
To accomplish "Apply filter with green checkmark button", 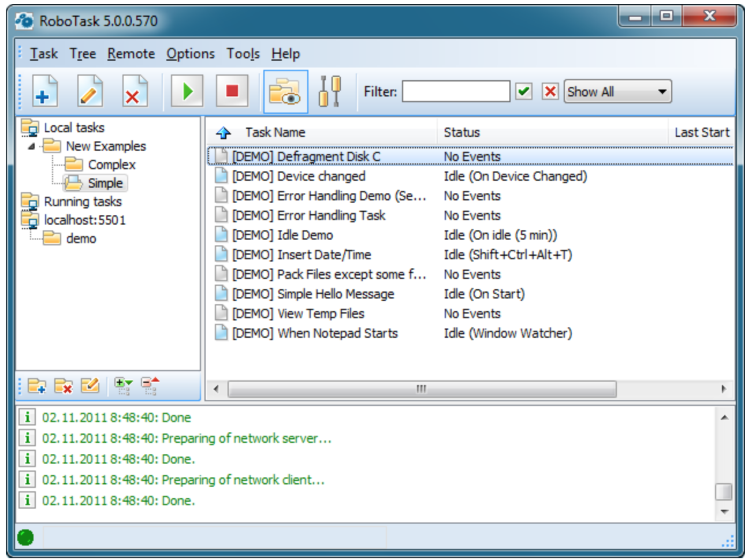I will (524, 91).
